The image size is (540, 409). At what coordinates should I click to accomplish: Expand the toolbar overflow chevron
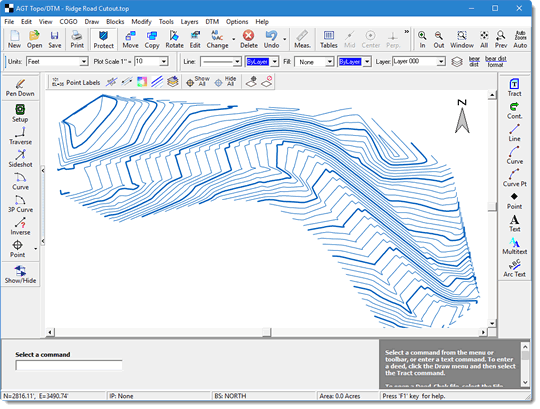[x=407, y=32]
